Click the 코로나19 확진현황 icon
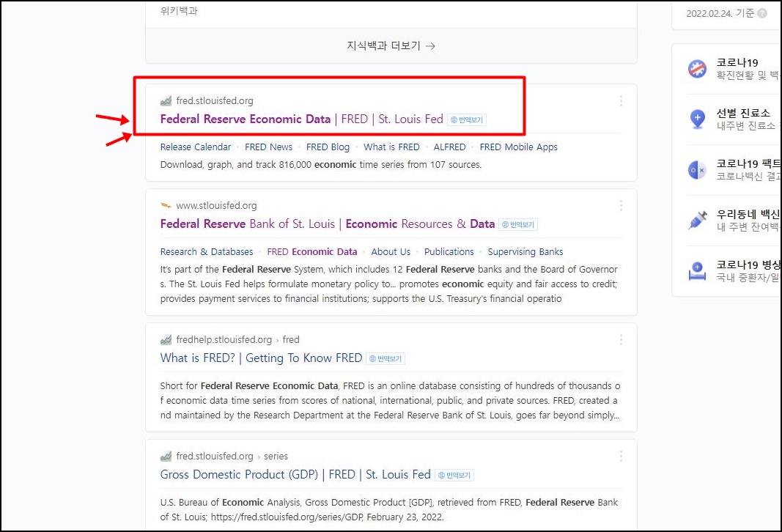782x532 pixels. (697, 69)
